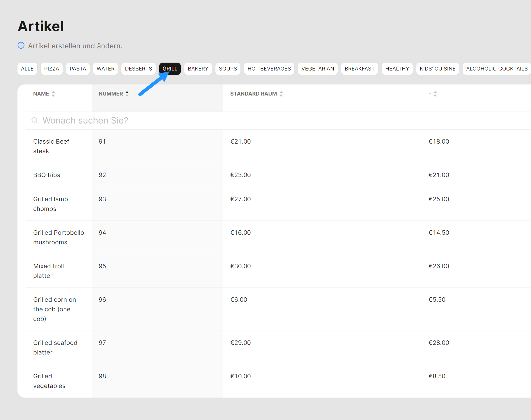Click the 'Wonach suchen Sie?' search field
Screen dimensions: 531x420
click(175, 120)
